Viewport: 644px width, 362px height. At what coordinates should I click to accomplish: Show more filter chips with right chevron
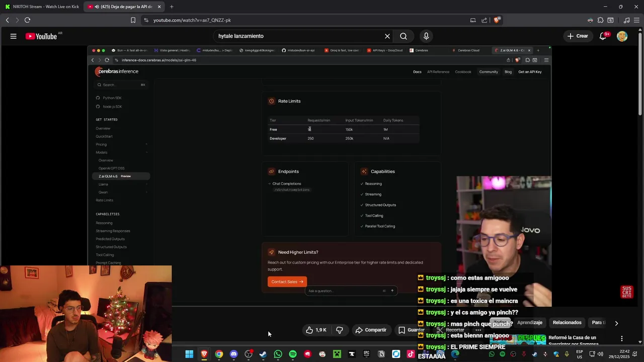616,323
